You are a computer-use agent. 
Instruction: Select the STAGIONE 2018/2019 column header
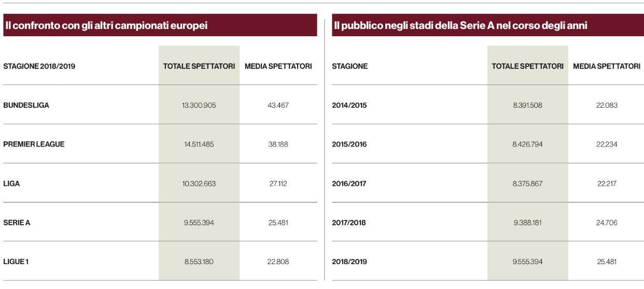39,66
